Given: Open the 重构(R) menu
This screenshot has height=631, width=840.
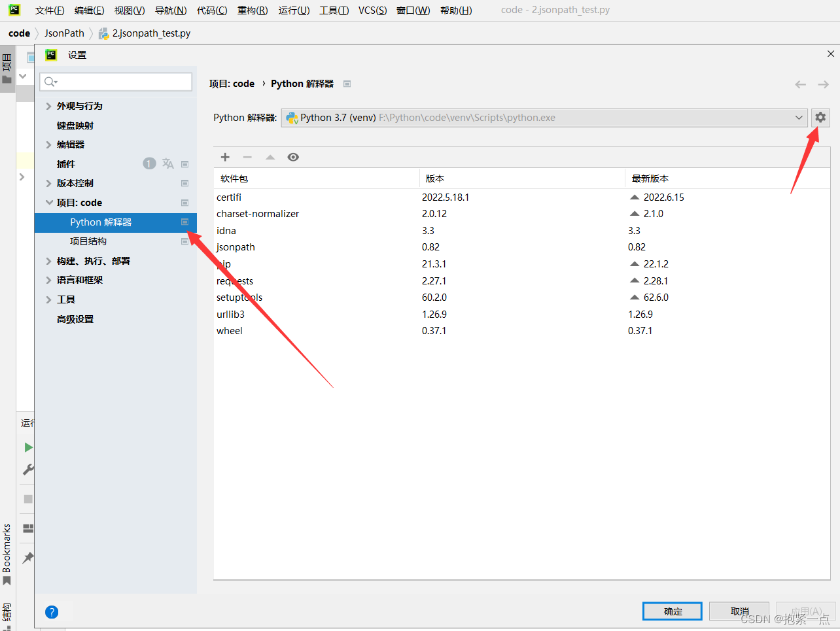Looking at the screenshot, I should pyautogui.click(x=253, y=10).
